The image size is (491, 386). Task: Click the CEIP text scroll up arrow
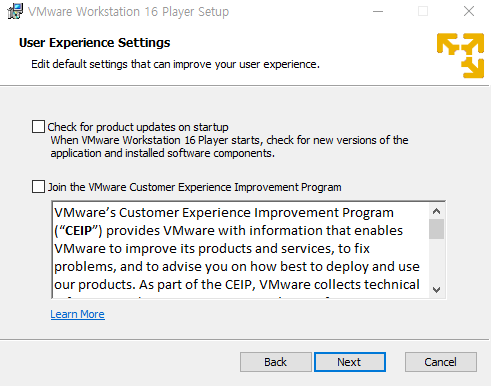tap(436, 211)
